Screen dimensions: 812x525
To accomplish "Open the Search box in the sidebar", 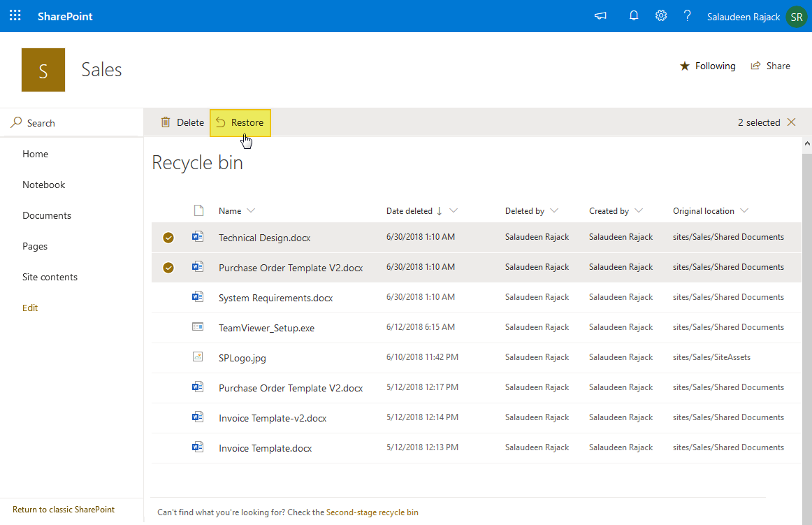I will [39, 122].
